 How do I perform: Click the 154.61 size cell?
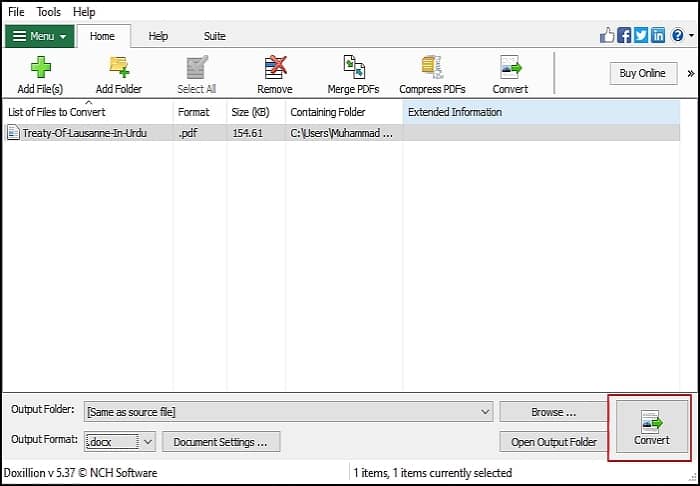point(248,133)
